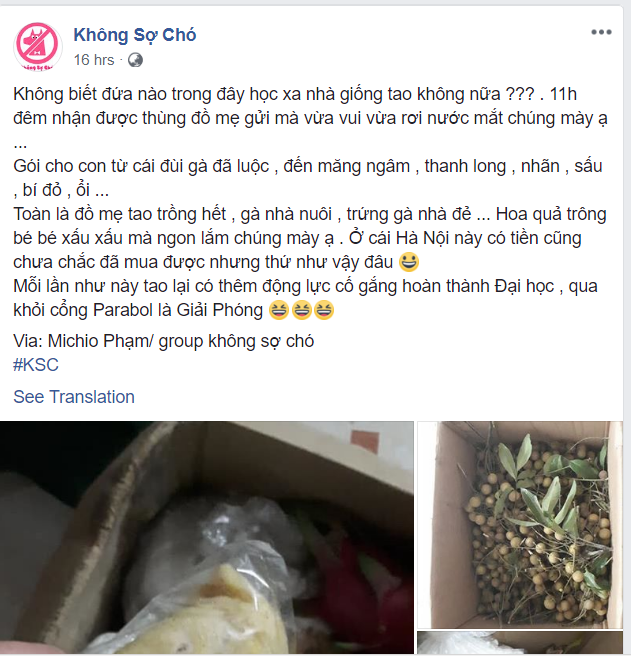Click the public globe privacy icon
The image size is (631, 656).
135,60
